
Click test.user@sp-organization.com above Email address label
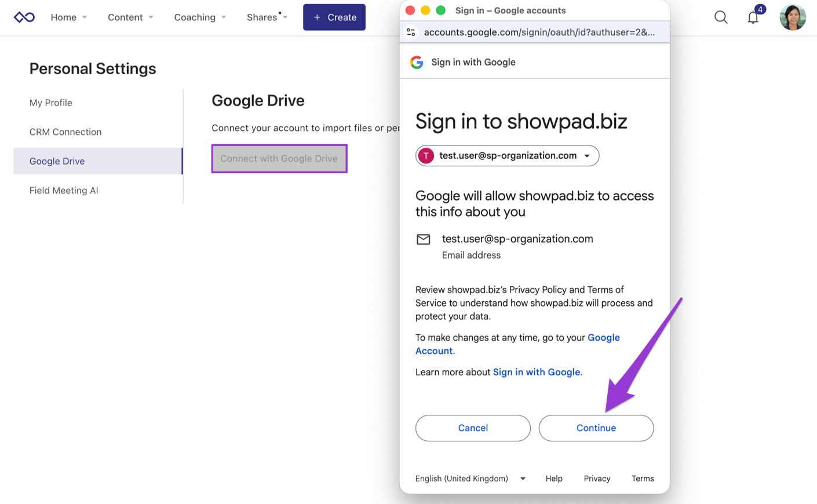(517, 239)
